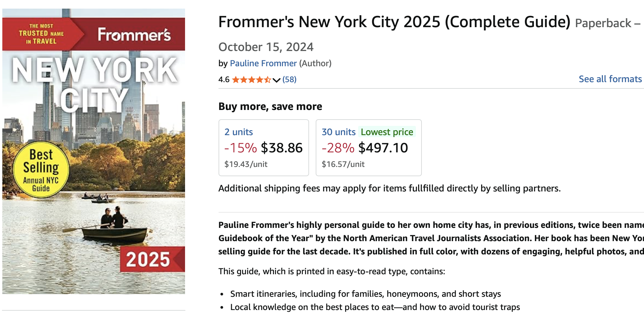Open the 58 customer reviews link

click(290, 79)
